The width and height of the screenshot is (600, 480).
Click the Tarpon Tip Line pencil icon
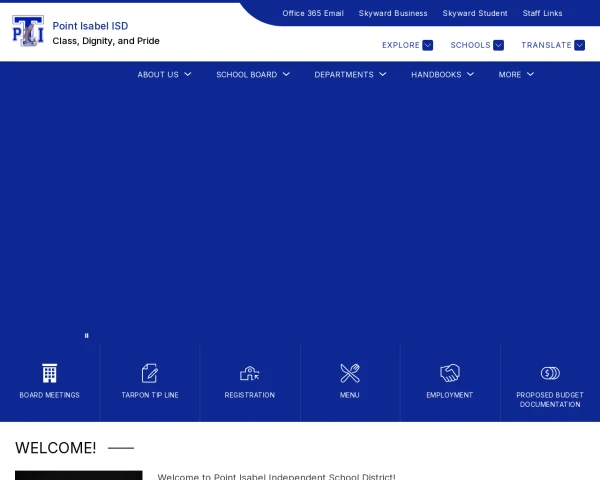[x=150, y=373]
